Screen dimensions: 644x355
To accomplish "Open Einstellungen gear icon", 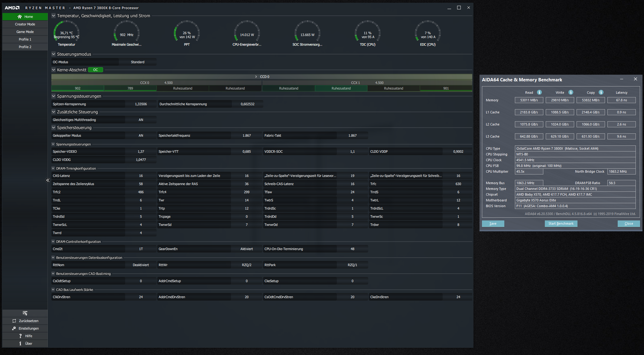I will pyautogui.click(x=14, y=328).
